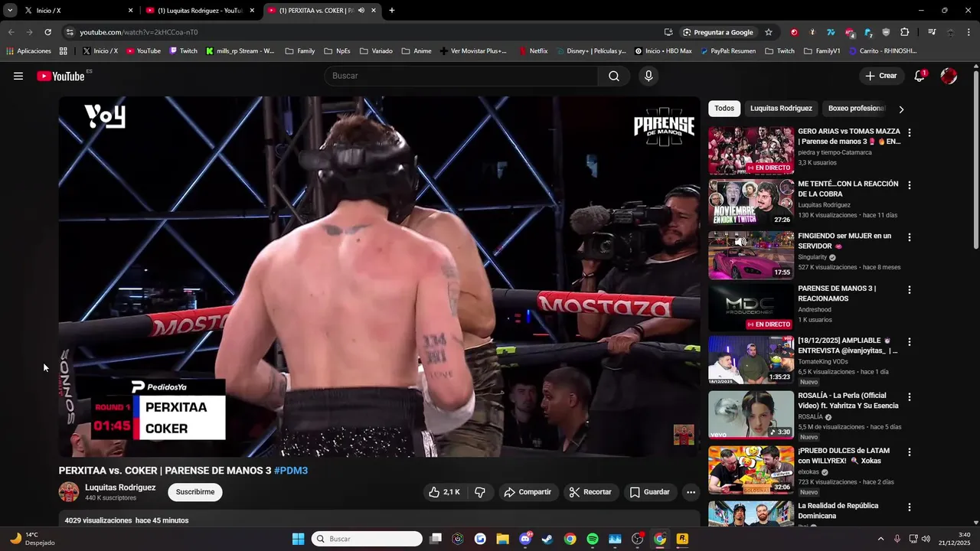
Task: Open the ROSALÍA La Perla video thumbnail
Action: pyautogui.click(x=751, y=415)
